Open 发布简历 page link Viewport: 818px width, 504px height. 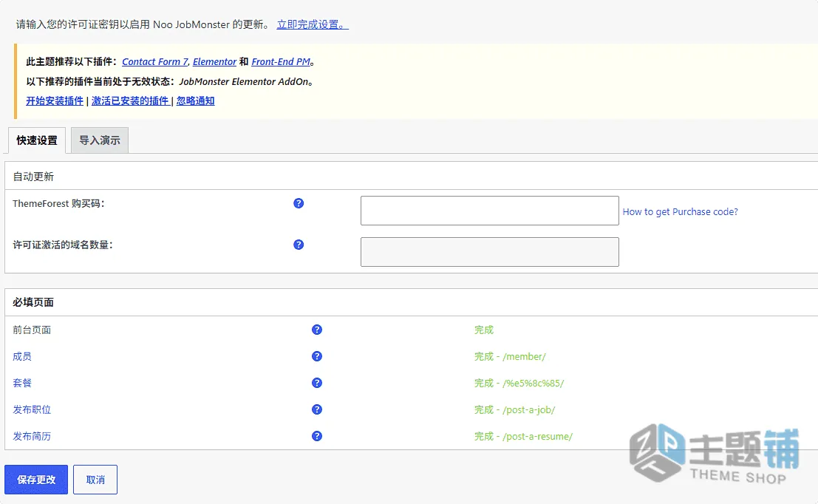[x=32, y=436]
